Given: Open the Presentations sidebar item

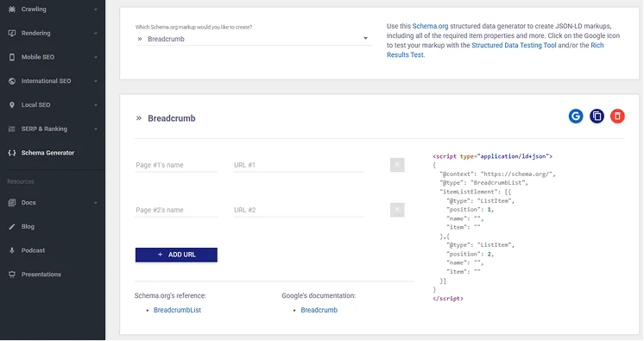Looking at the screenshot, I should 53,275.
